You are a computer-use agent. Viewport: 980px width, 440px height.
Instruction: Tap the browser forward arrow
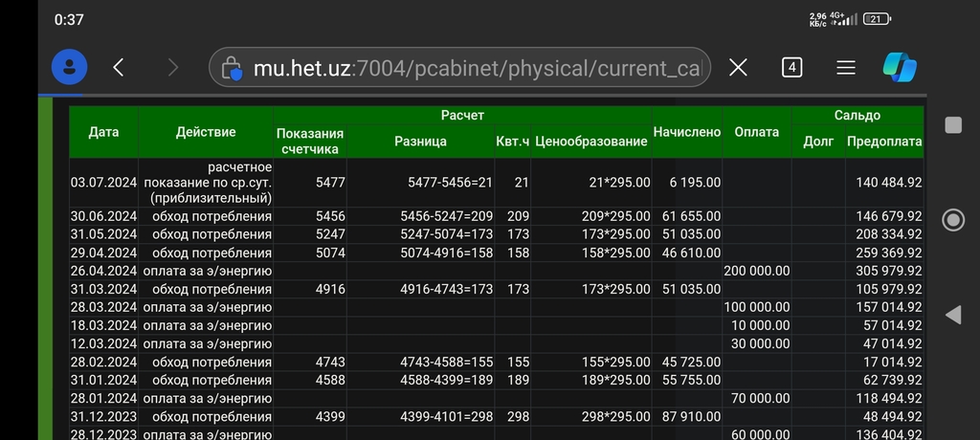click(172, 68)
